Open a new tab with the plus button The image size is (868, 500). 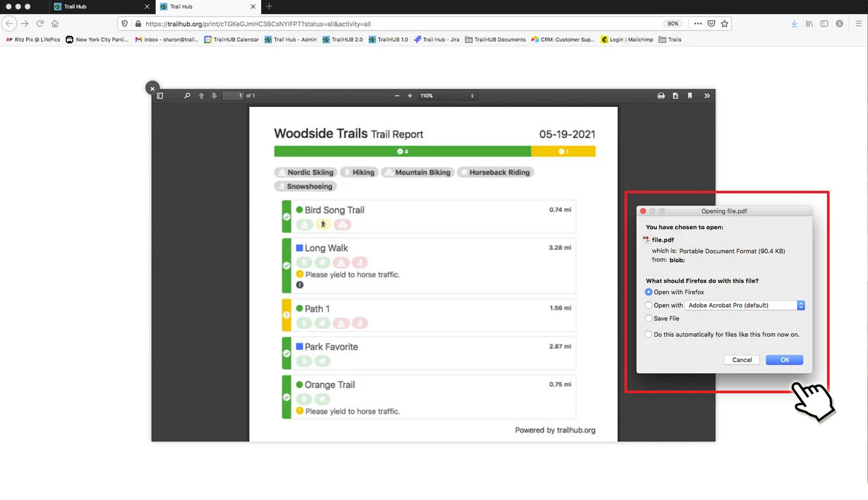click(x=269, y=7)
